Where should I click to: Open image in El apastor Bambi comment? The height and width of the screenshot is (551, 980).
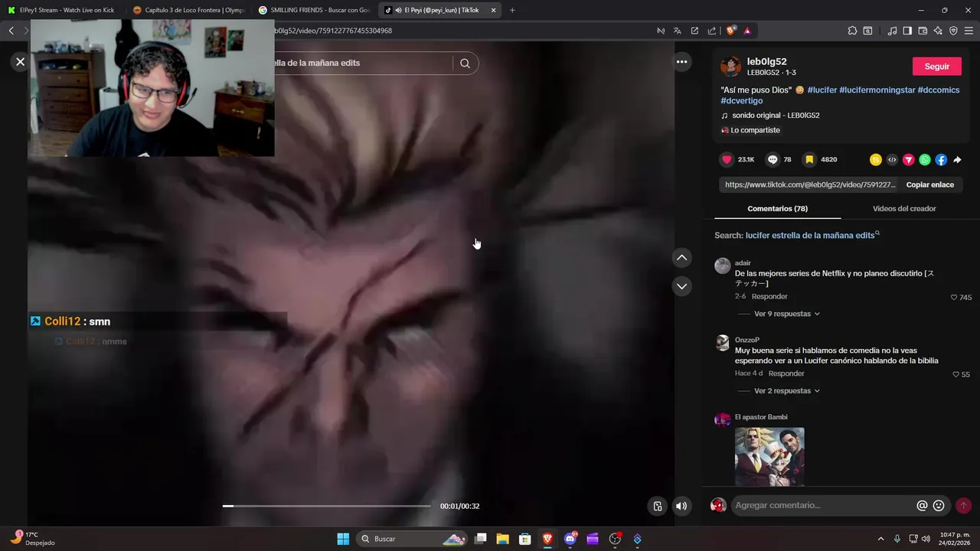click(769, 457)
